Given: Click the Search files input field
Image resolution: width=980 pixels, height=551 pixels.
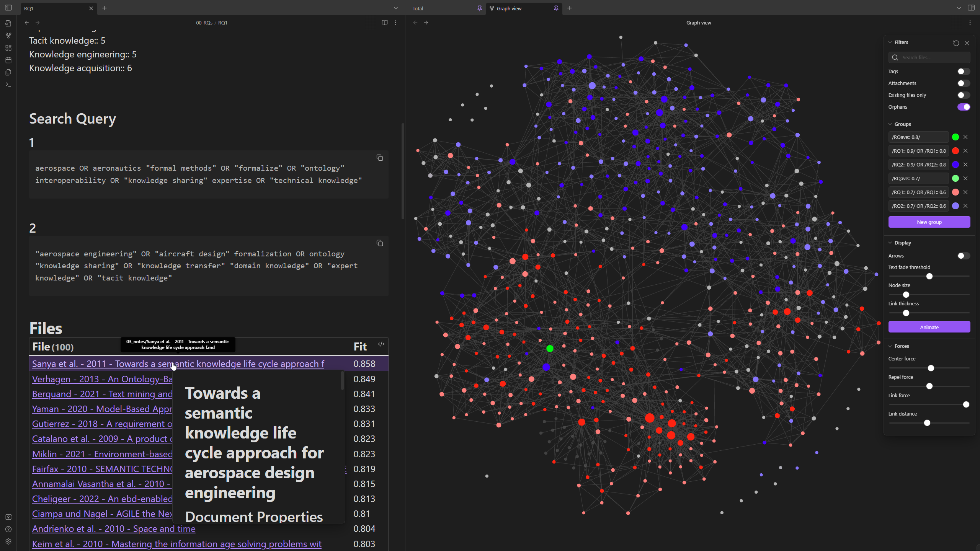Looking at the screenshot, I should pos(934,57).
